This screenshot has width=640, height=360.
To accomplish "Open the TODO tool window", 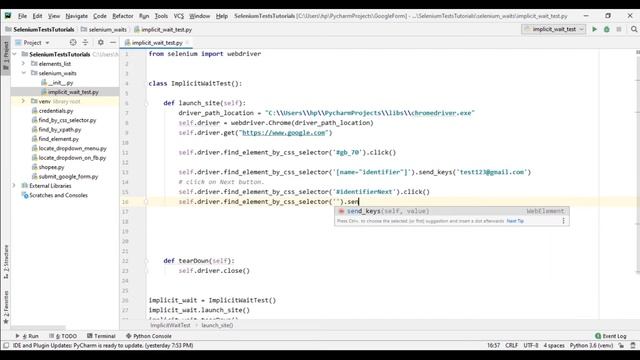I will tap(63, 336).
